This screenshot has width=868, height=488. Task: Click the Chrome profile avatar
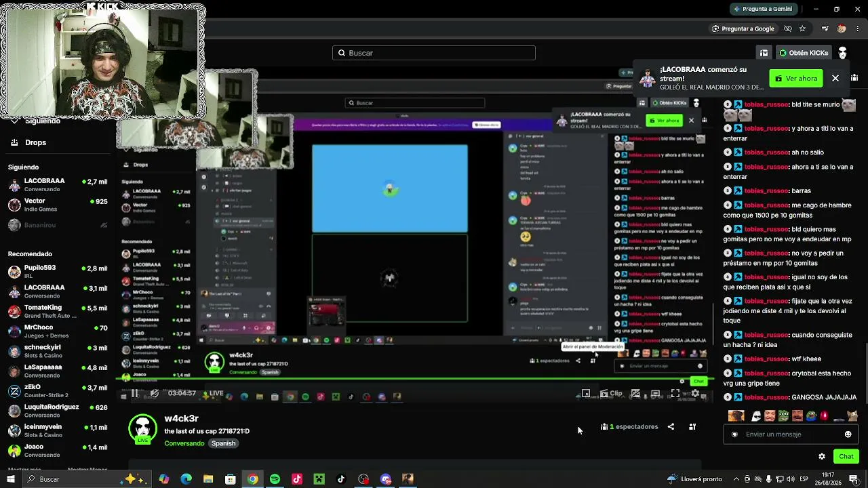842,28
